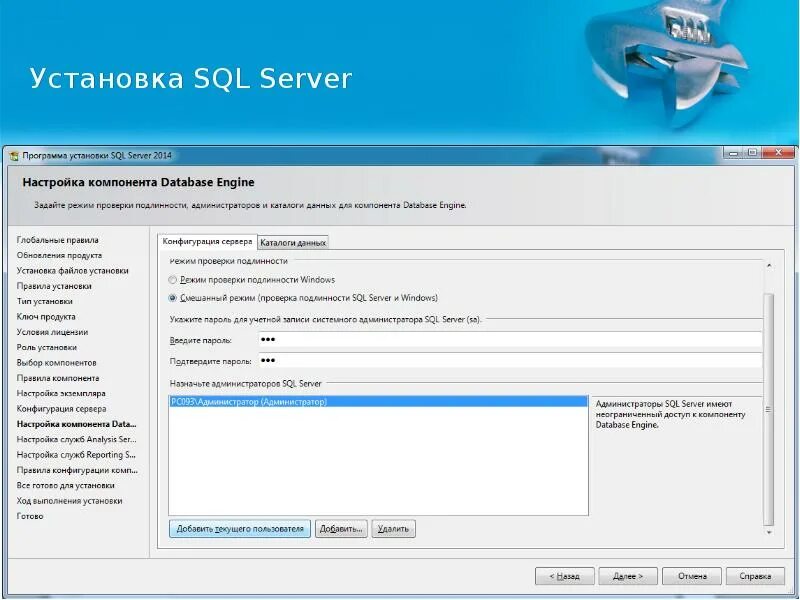This screenshot has height=600, width=800.
Task: Click Правила установки step in sidebar
Action: [x=54, y=286]
